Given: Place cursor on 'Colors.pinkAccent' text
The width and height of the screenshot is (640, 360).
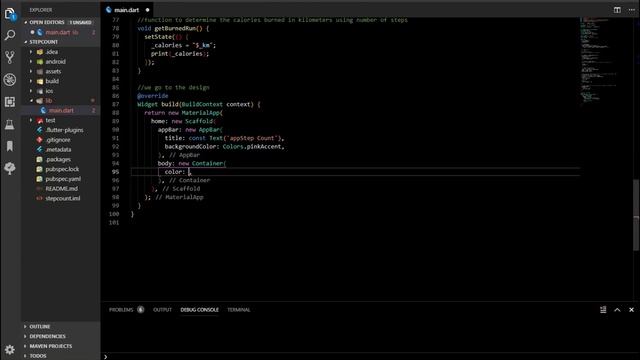Looking at the screenshot, I should point(252,147).
